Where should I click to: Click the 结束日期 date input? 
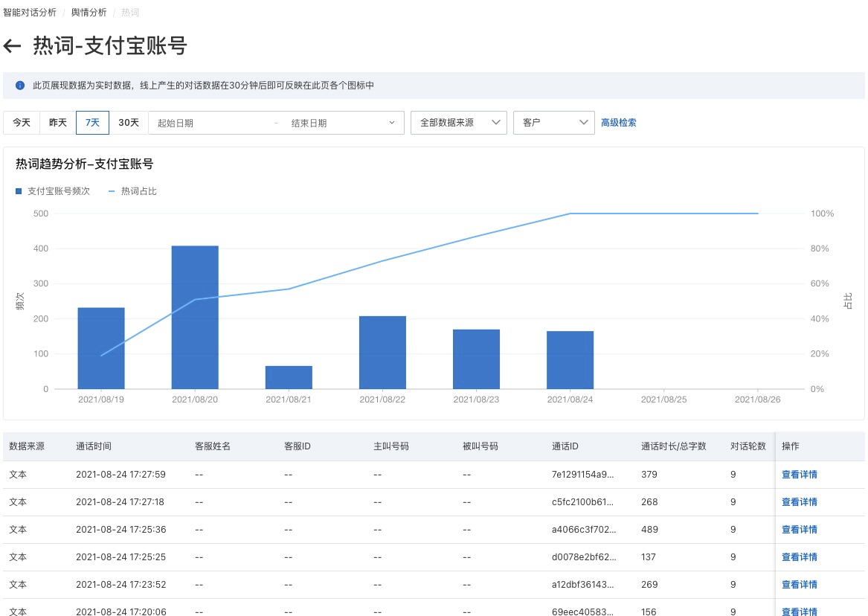tap(332, 123)
